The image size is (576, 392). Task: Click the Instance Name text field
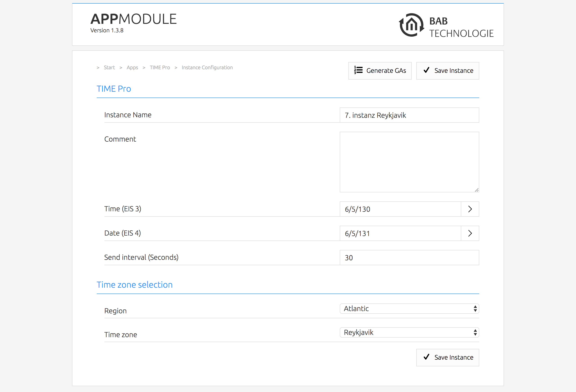pos(409,115)
